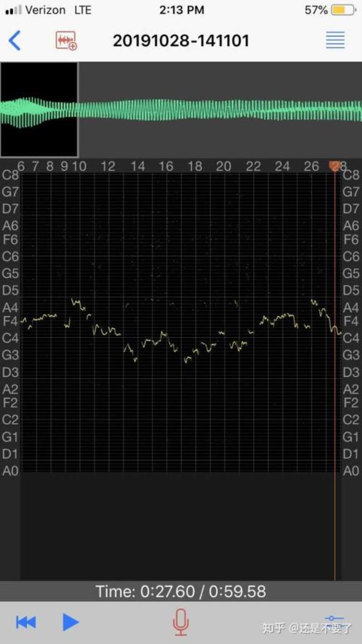Viewport: 362px width, 644px height.
Task: Click the right A0 pitch label
Action: [x=351, y=471]
